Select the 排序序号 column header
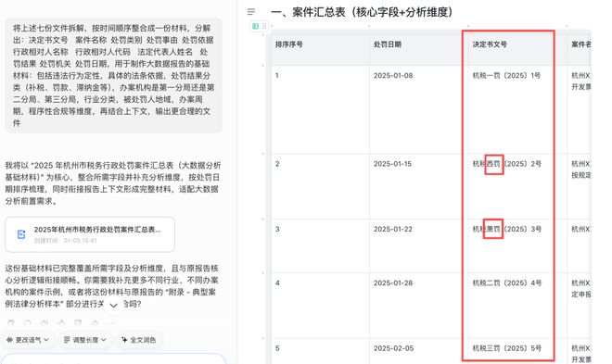The height and width of the screenshot is (364, 612). click(288, 44)
